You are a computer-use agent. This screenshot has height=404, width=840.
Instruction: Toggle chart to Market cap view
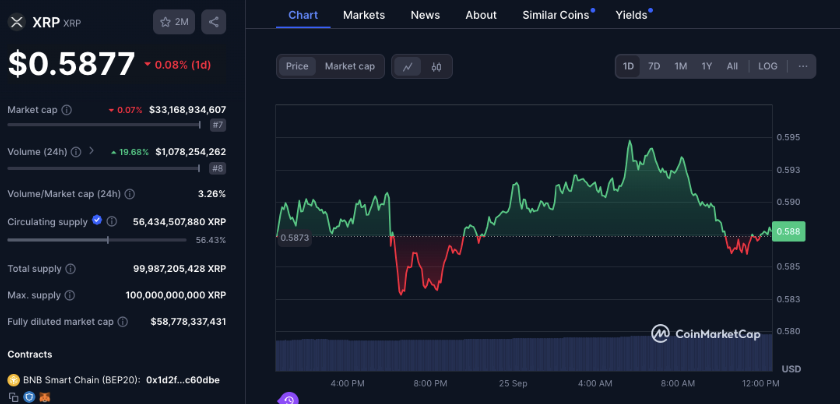tap(349, 66)
